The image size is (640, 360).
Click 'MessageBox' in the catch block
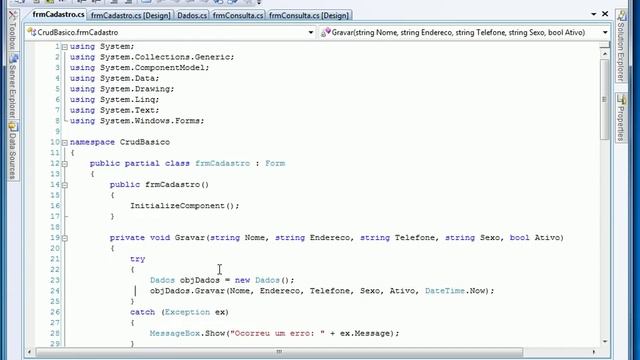click(x=175, y=333)
